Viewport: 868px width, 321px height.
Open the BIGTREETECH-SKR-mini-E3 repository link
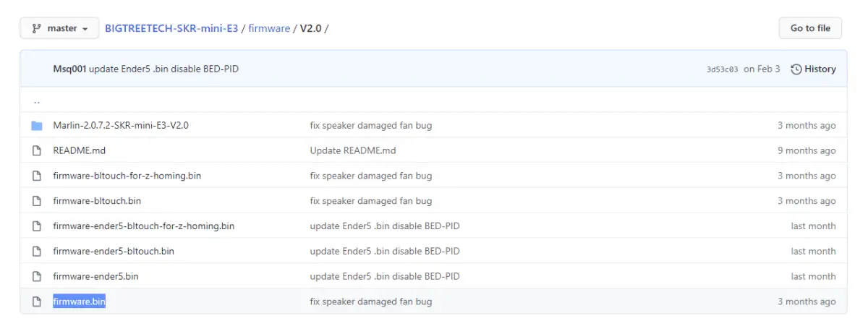point(171,28)
